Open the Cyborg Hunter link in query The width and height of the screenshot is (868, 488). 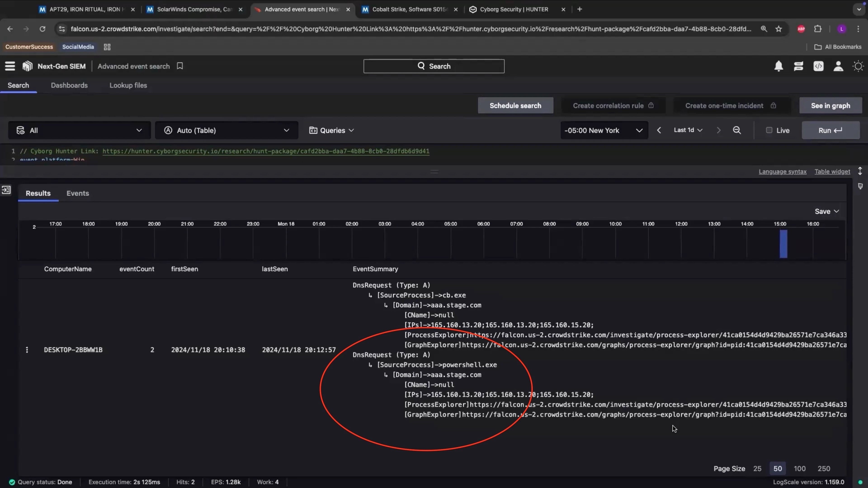coord(266,151)
